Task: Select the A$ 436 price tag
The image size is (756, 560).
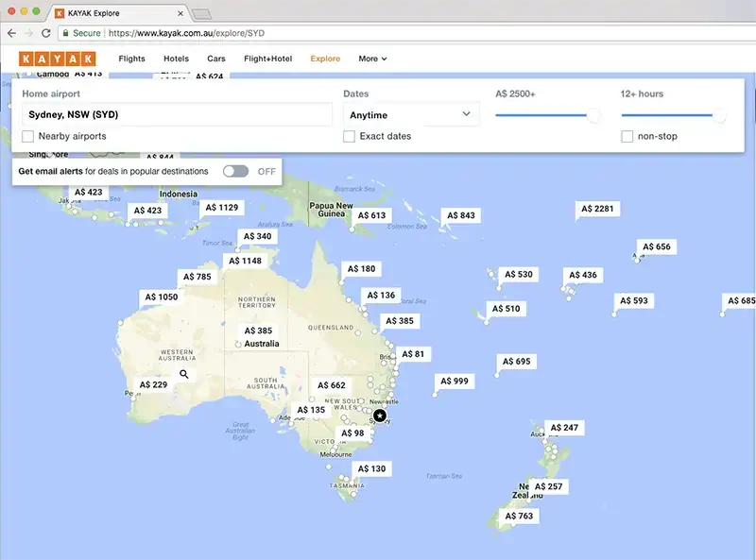Action: point(582,275)
